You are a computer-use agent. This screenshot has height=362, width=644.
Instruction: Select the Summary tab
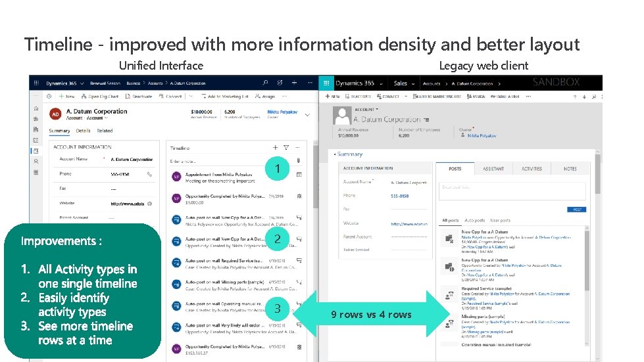coord(59,131)
